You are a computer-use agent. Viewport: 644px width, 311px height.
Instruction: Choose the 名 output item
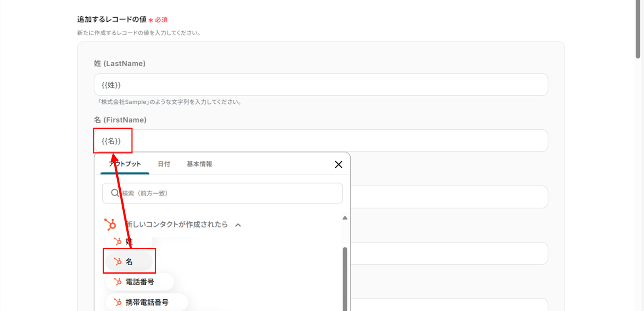click(129, 262)
